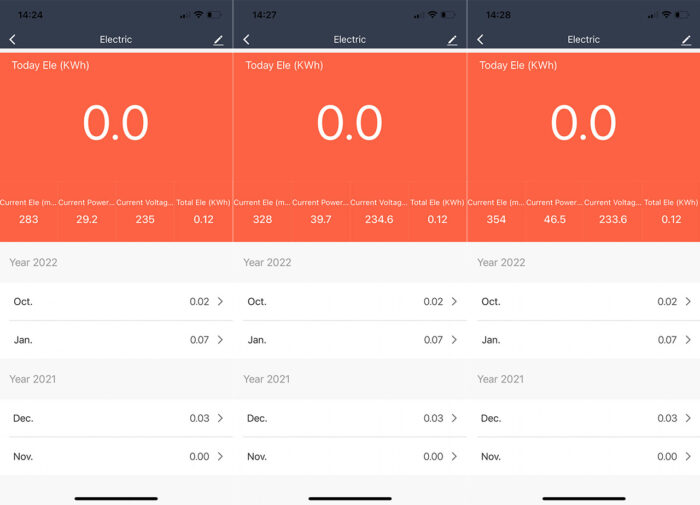The height and width of the screenshot is (505, 700).
Task: Open the edit pencil in the 14:27 screen
Action: point(452,40)
